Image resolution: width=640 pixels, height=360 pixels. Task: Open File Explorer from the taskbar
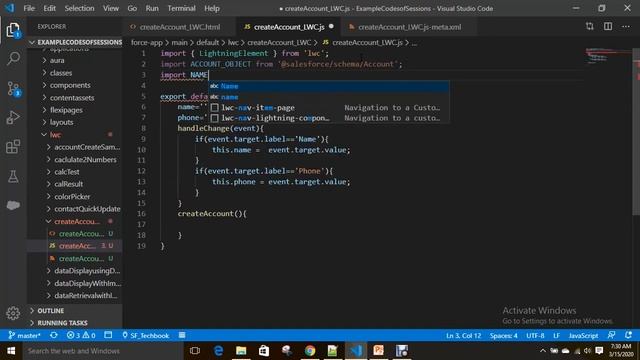(x=241, y=351)
